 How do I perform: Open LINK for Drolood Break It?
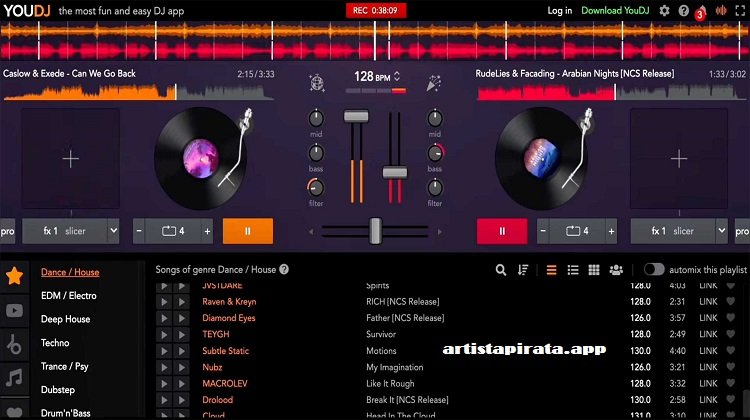(x=708, y=399)
